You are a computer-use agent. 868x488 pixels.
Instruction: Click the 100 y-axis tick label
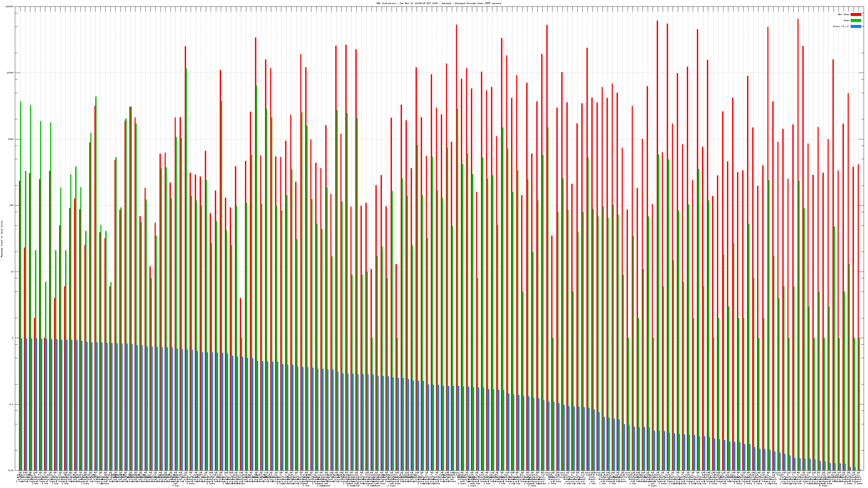pos(12,206)
